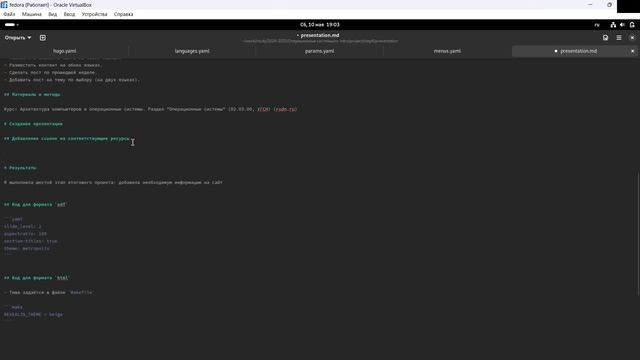Open GNOME activities workspace indicator
640x360 pixels.
pos(11,24)
